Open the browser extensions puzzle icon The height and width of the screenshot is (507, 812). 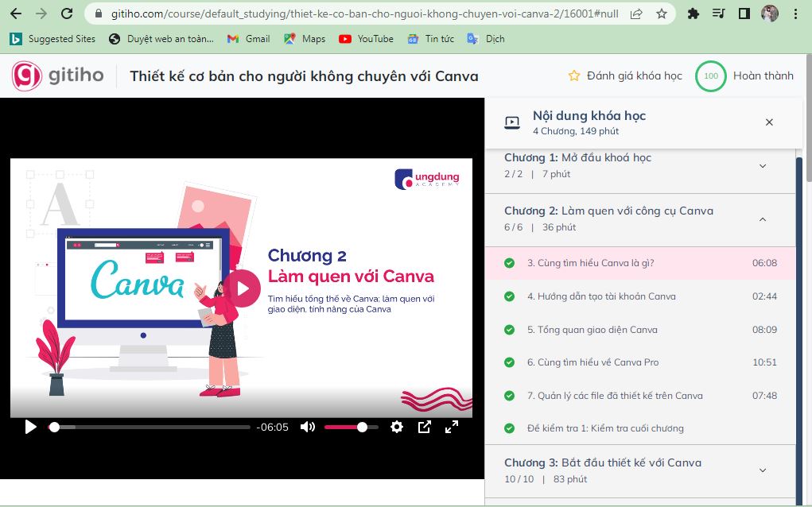tap(693, 14)
